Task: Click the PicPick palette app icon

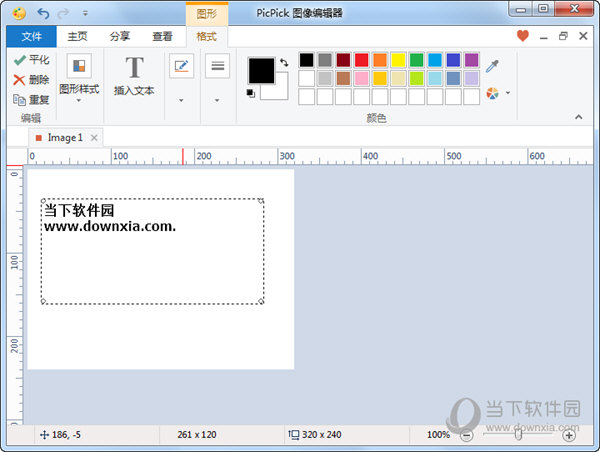Action: (x=19, y=13)
